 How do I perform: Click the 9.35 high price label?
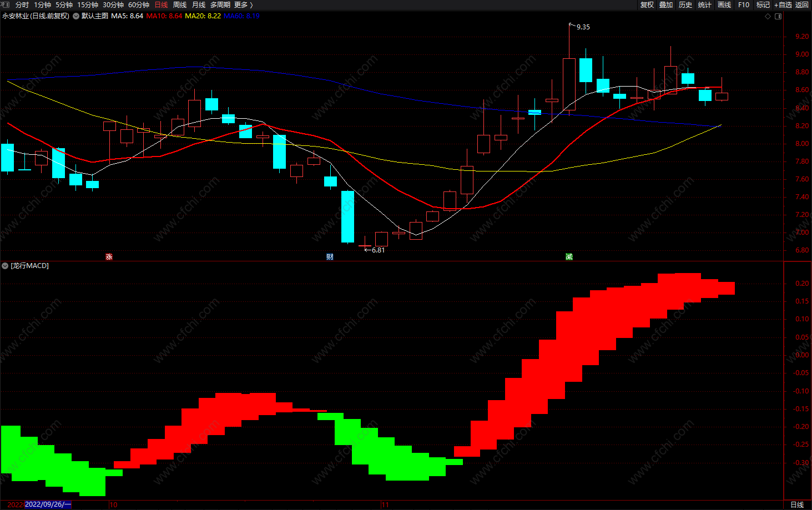(x=583, y=27)
